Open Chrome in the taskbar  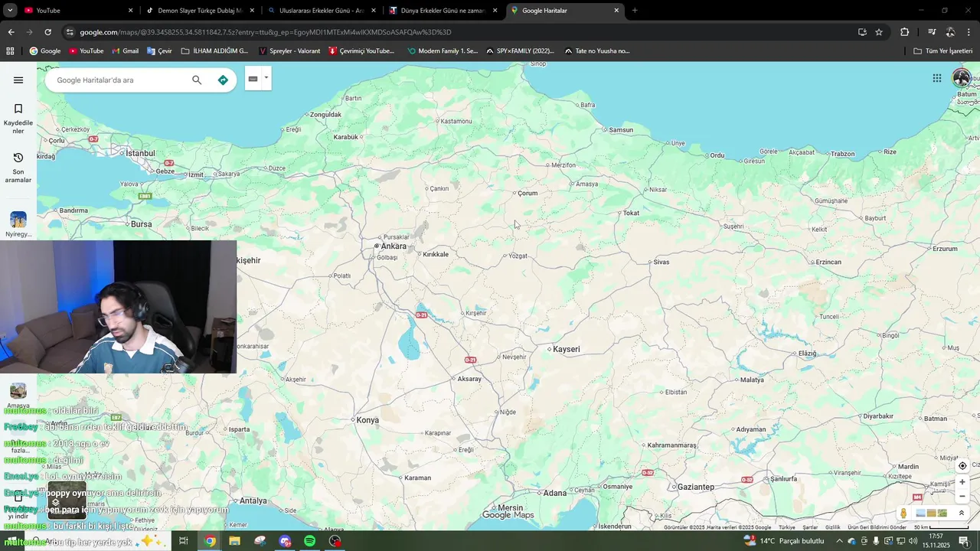tap(210, 541)
